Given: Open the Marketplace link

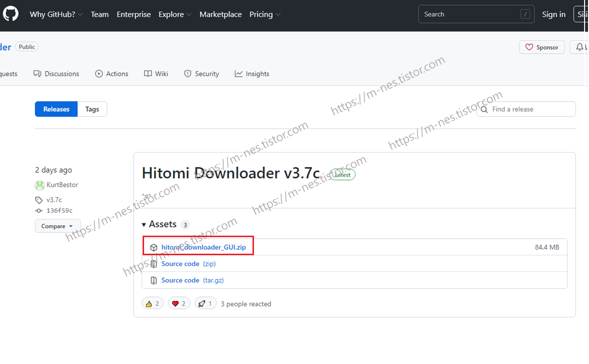Looking at the screenshot, I should coord(221,15).
